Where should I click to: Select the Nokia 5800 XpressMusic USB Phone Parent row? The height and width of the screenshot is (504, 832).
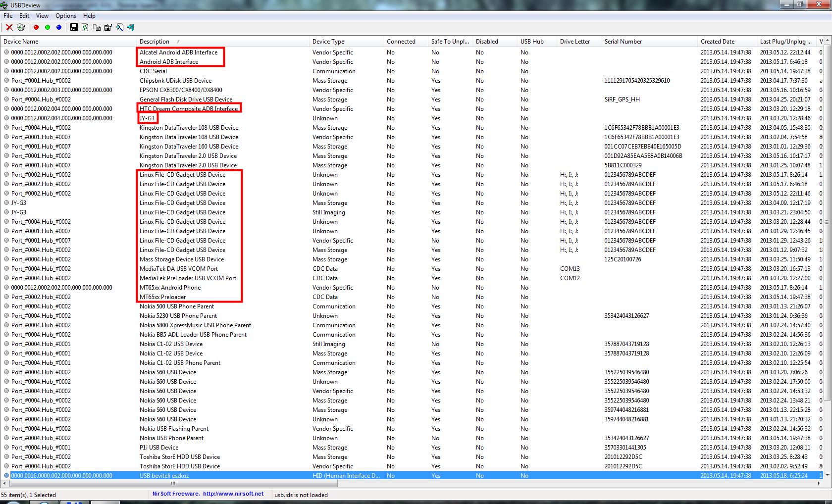[x=412, y=325]
